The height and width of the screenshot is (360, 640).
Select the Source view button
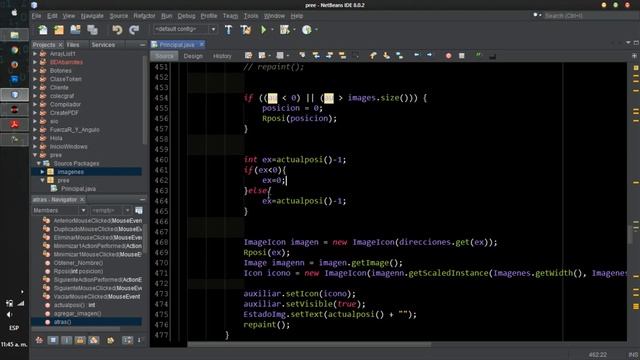164,56
